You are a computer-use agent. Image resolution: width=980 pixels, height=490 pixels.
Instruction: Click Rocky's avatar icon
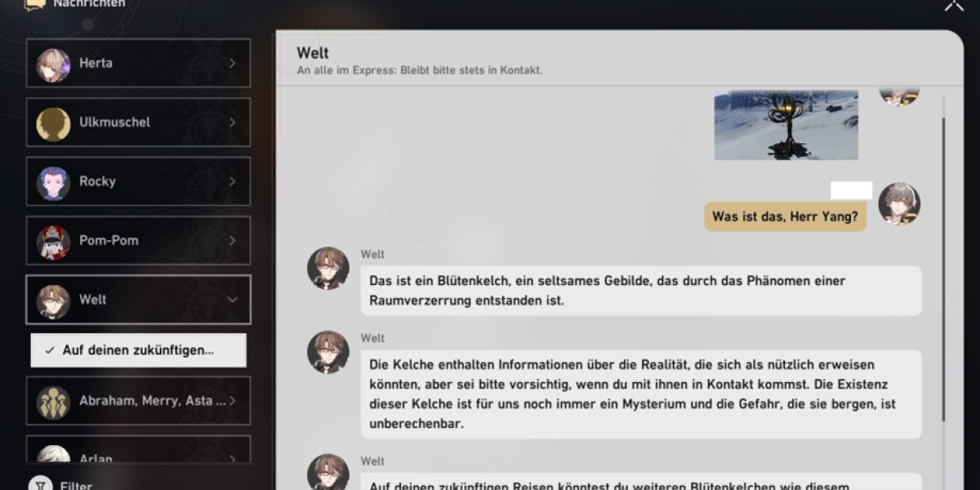[53, 182]
